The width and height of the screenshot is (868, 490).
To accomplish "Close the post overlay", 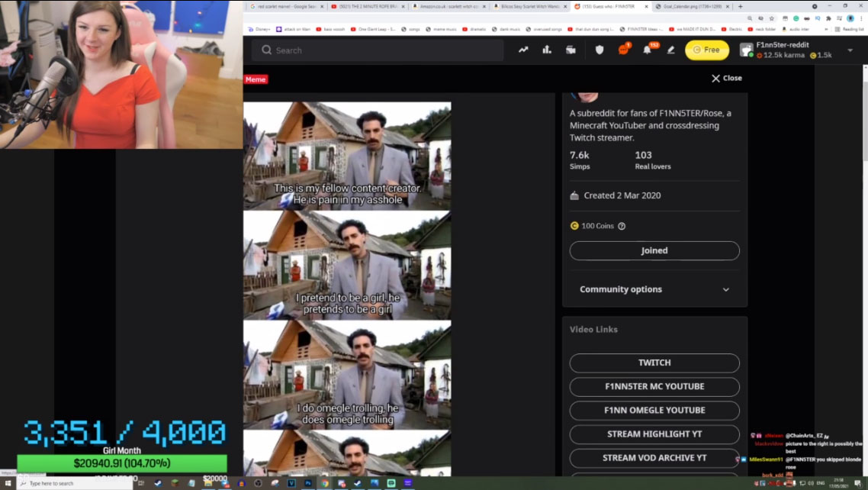I will [726, 78].
